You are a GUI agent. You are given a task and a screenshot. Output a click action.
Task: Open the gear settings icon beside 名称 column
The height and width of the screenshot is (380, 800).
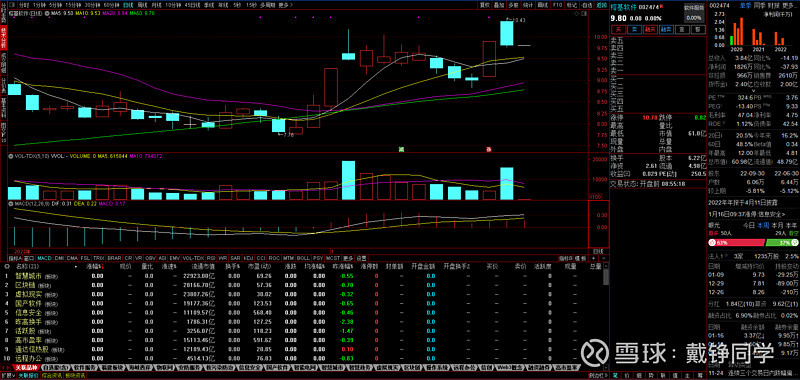7,266
